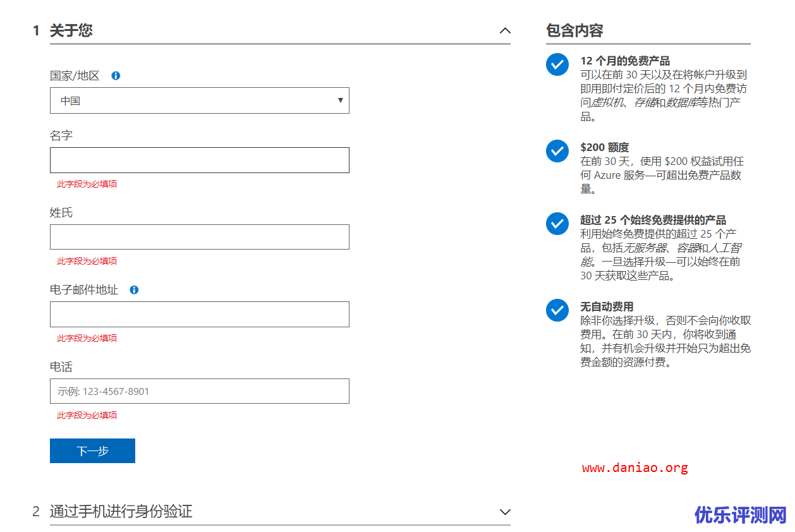This screenshot has height=532, width=795.
Task: Click the 下一步 button
Action: [92, 451]
